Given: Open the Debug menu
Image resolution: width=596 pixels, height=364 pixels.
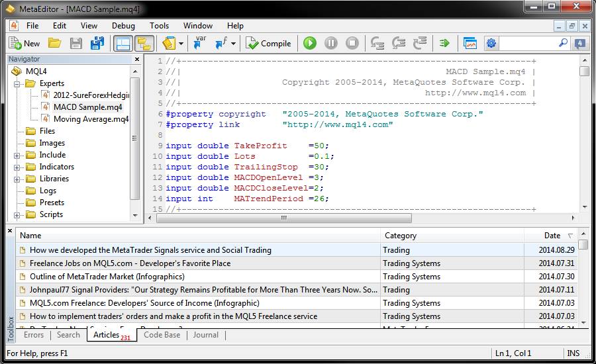Looking at the screenshot, I should click(x=123, y=26).
